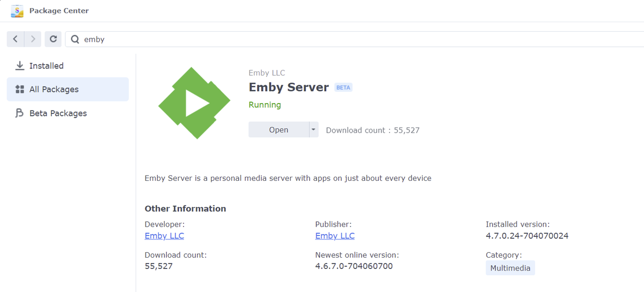Click the Multimedia category tag
This screenshot has width=644, height=292.
[510, 268]
